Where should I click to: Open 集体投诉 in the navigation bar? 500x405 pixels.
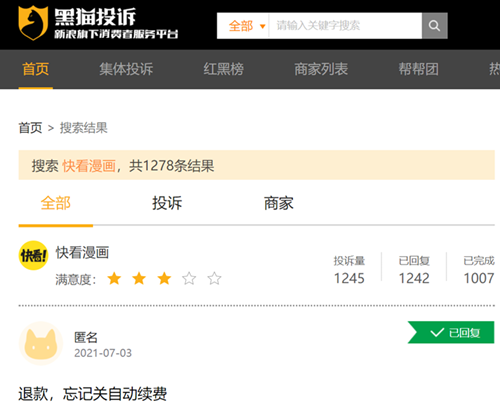[126, 69]
